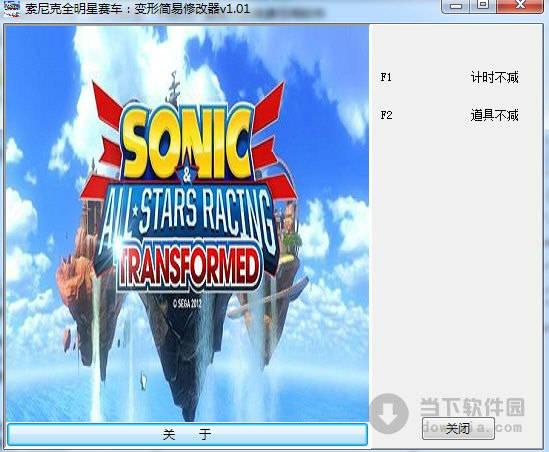Click the 关闭 (Close) button
This screenshot has width=549, height=452.
(458, 428)
